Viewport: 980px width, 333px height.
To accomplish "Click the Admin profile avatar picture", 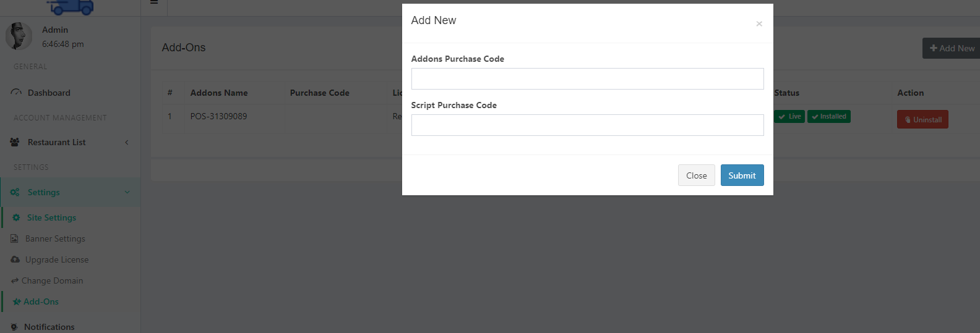I will coord(19,36).
